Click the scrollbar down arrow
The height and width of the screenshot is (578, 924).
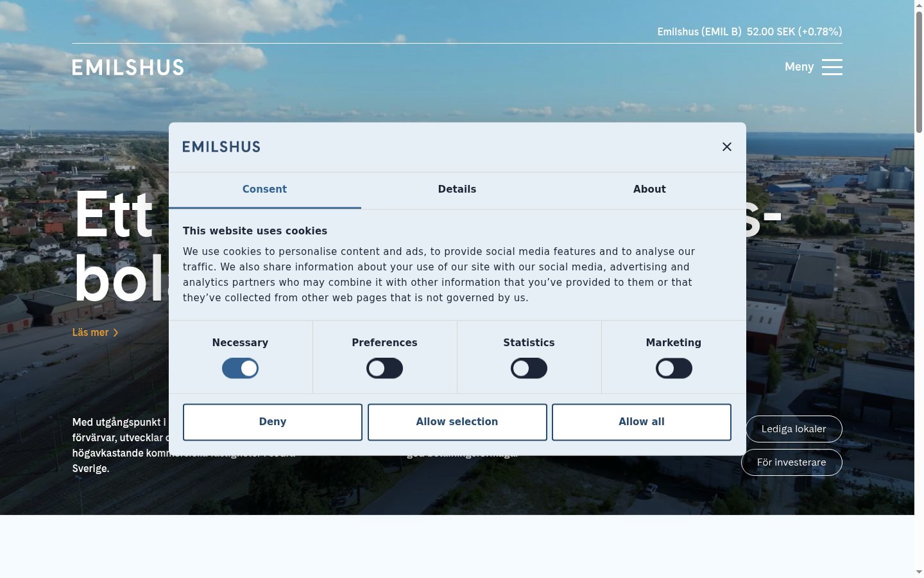(919, 572)
